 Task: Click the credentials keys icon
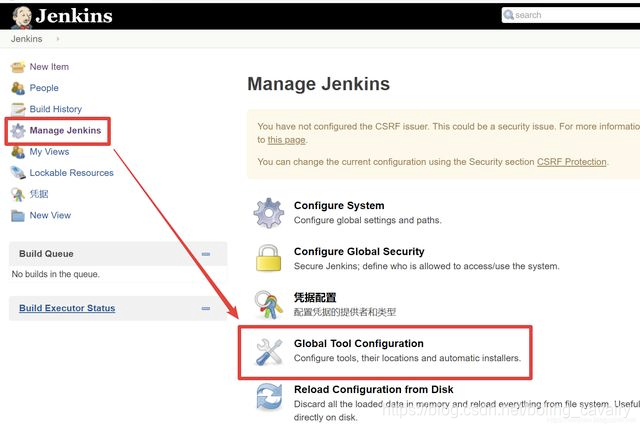click(x=269, y=304)
